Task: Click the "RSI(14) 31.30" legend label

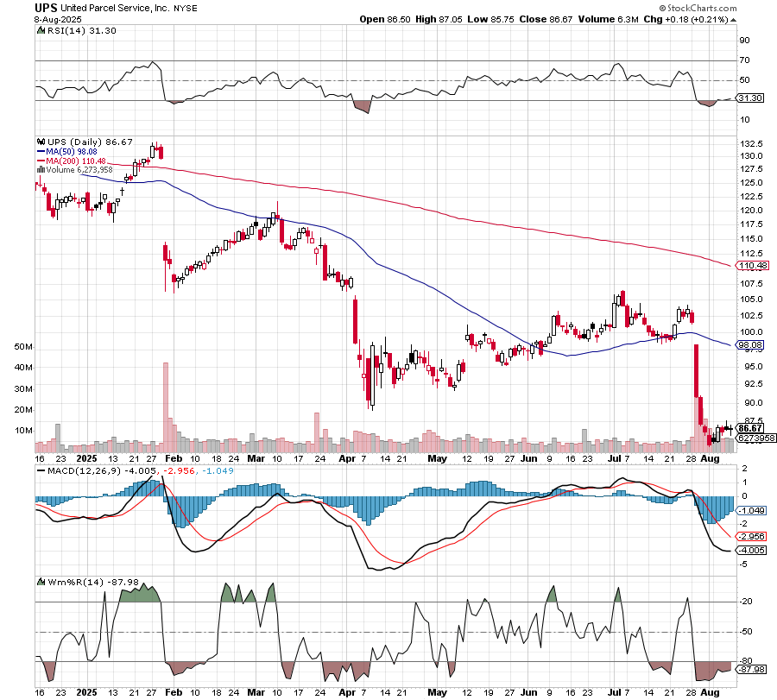Action: (82, 31)
